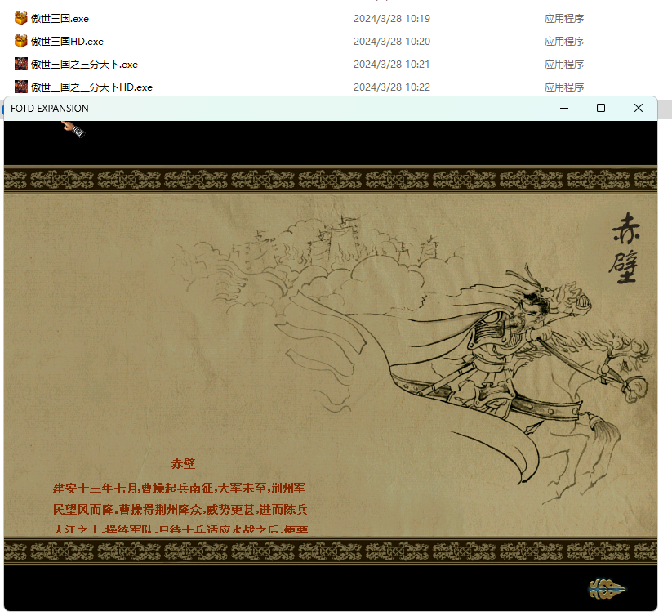Select the file name 傲世三国HD.exe
The width and height of the screenshot is (672, 616).
coord(67,41)
